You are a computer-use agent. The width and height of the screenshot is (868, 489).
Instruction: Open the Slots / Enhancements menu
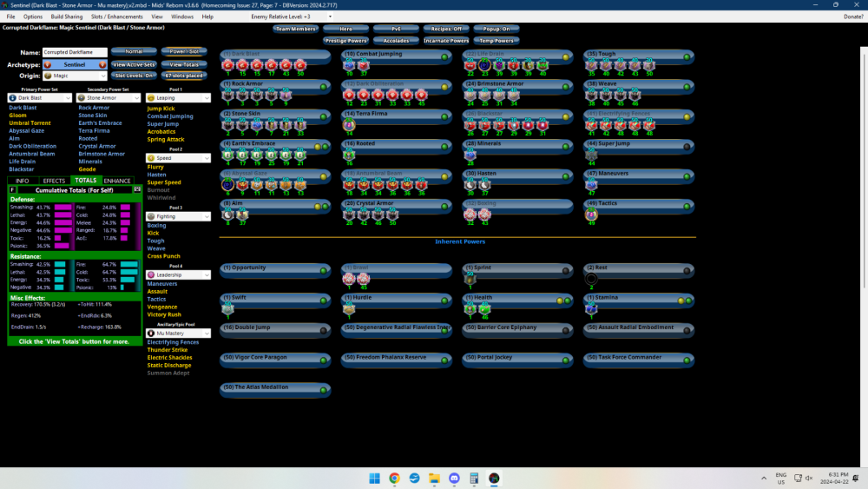[x=116, y=17]
